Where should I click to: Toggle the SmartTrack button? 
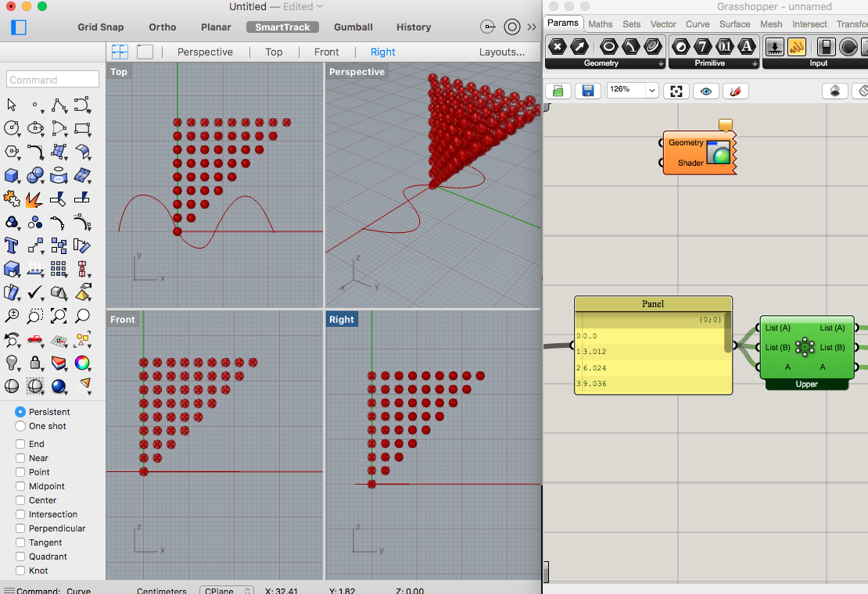pyautogui.click(x=282, y=27)
